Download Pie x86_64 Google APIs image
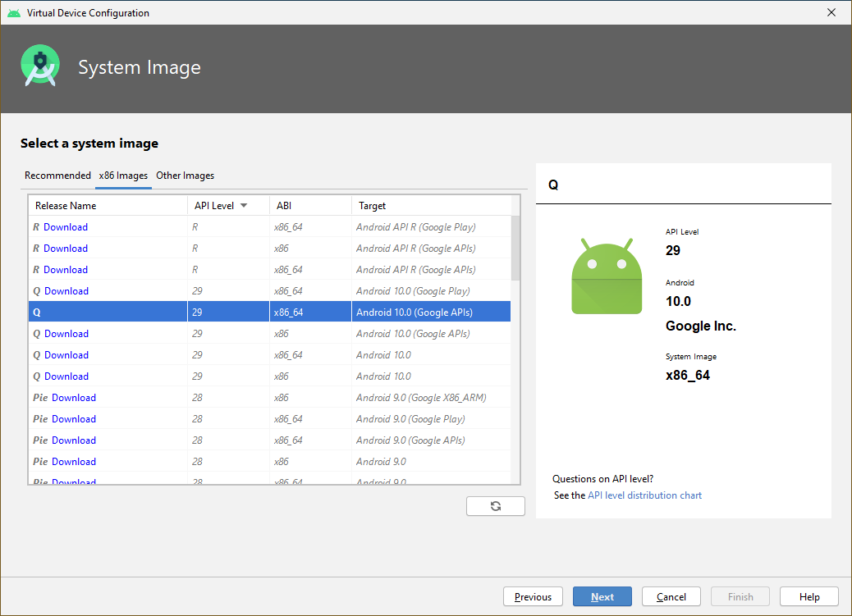Viewport: 852px width, 616px height. pos(74,440)
